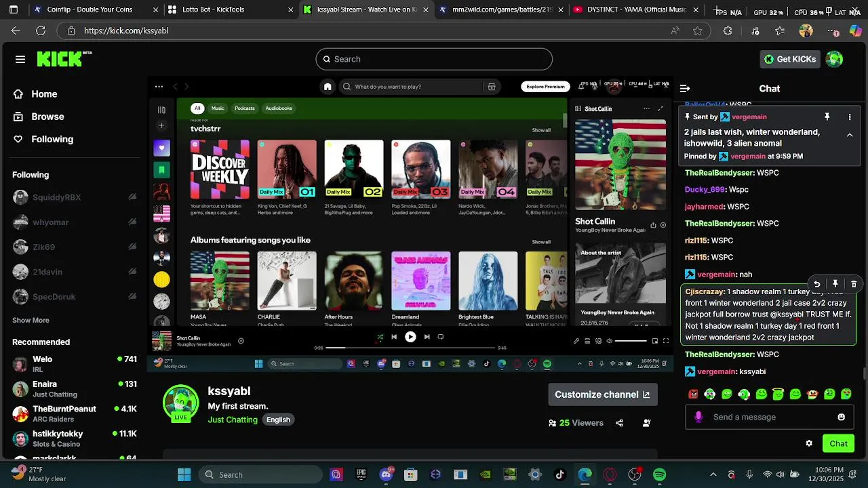
Task: Open the pinned message three-dot options
Action: 849,117
